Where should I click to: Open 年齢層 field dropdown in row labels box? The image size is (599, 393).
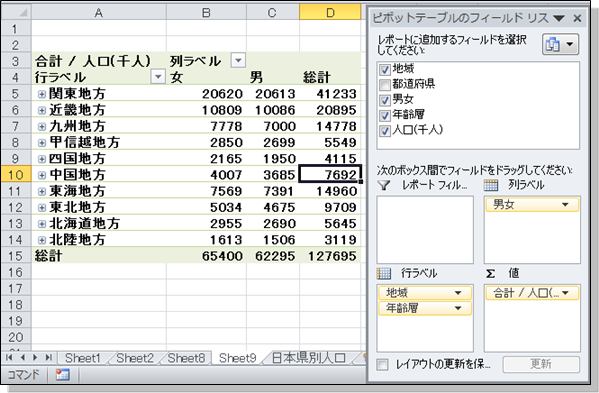coord(458,308)
